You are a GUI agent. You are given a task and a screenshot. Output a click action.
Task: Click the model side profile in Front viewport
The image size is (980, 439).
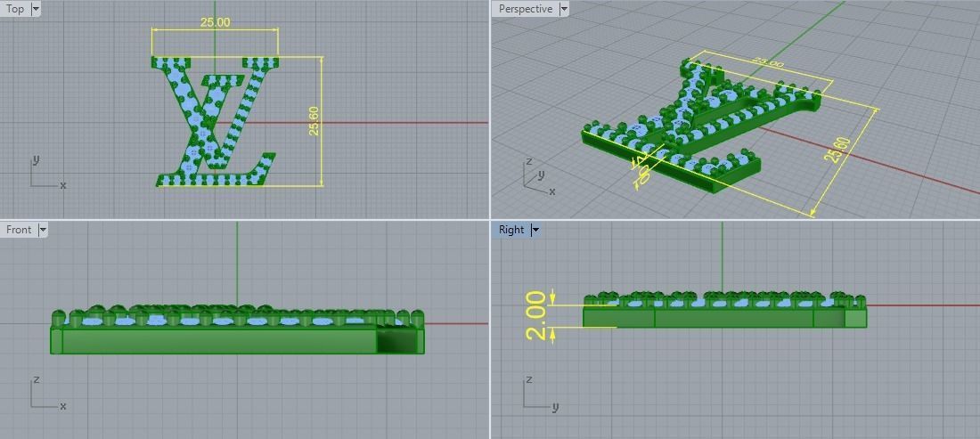click(237, 329)
